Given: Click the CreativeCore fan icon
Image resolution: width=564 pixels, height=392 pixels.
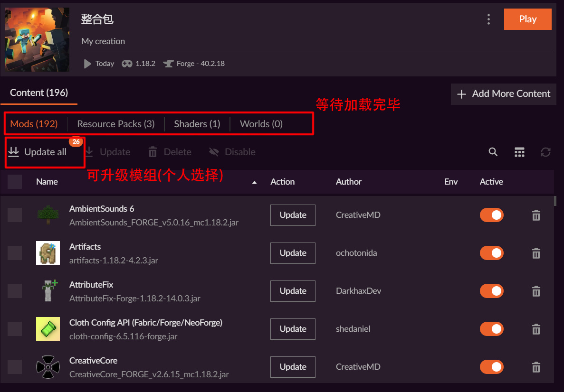Looking at the screenshot, I should coord(48,367).
